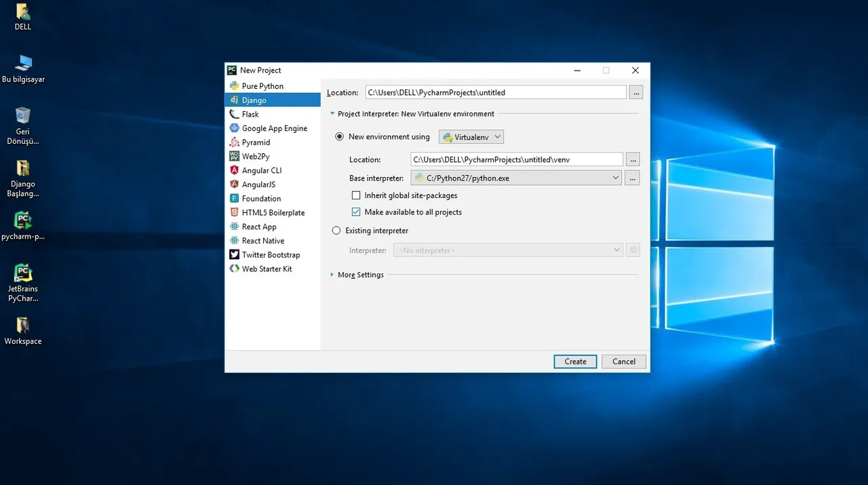Pick the Twitter Bootstrap icon

click(x=234, y=254)
